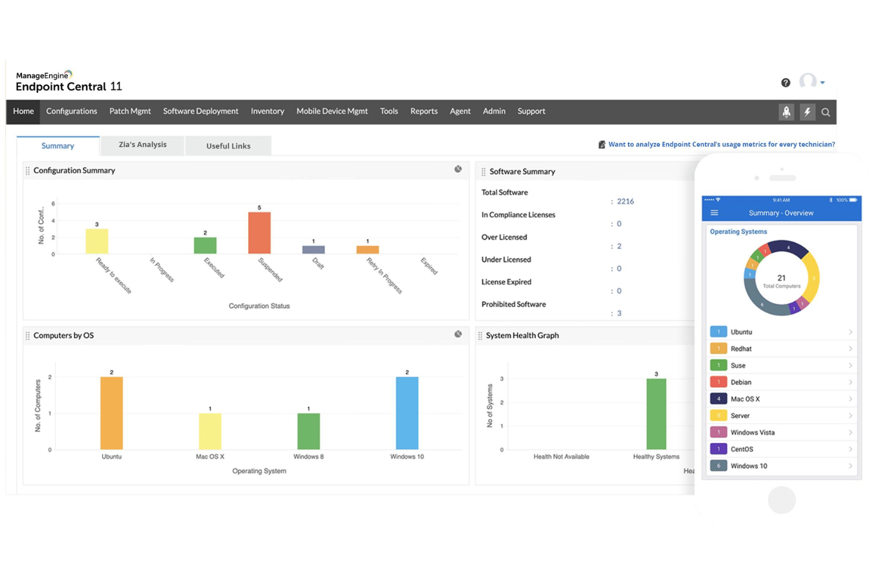Click the blue Windows 10 bar in chart
Image resolution: width=882 pixels, height=588 pixels.
click(x=407, y=413)
